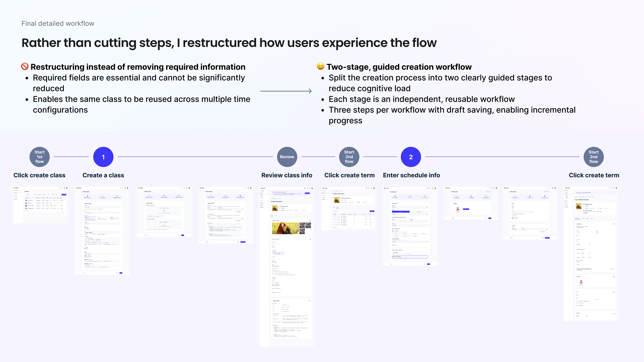Click the Review step circle

tap(287, 157)
